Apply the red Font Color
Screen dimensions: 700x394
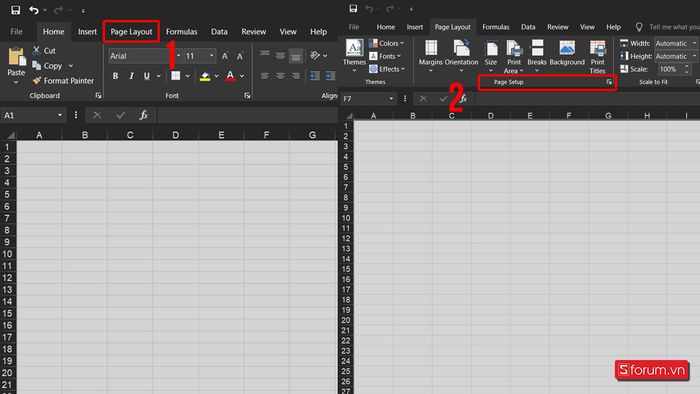[230, 76]
